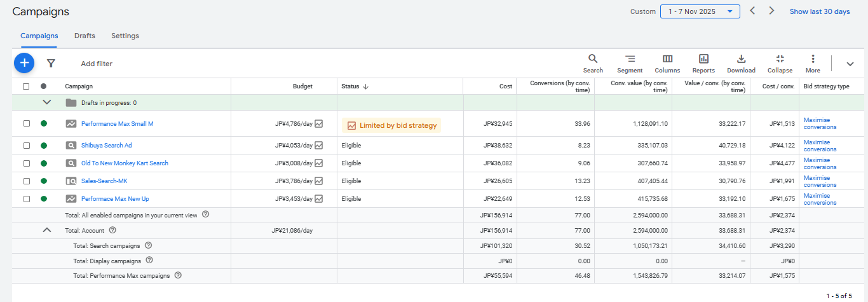Click the Download icon
The image size is (868, 302).
point(741,63)
